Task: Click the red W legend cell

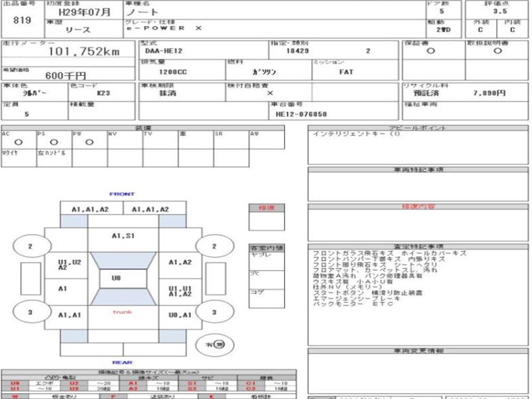Action: click(15, 396)
